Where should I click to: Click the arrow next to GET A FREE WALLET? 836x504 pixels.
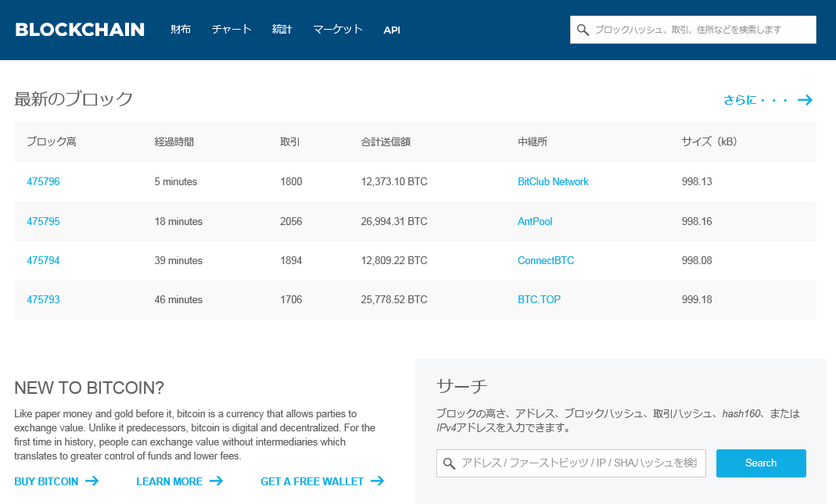coord(377,481)
